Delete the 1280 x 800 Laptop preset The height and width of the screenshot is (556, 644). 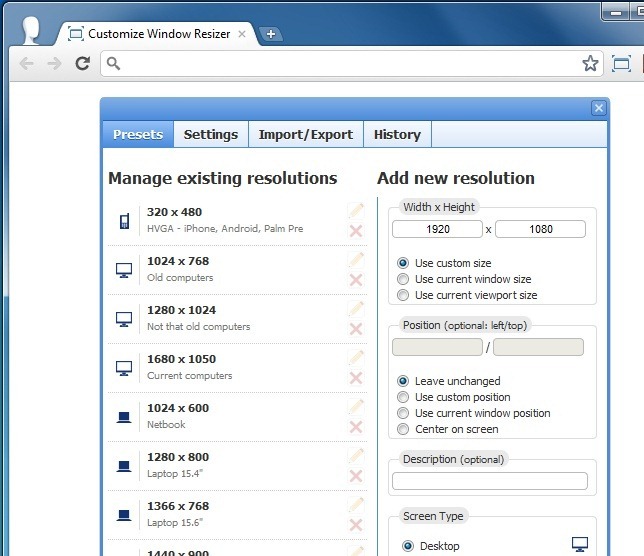coord(356,476)
